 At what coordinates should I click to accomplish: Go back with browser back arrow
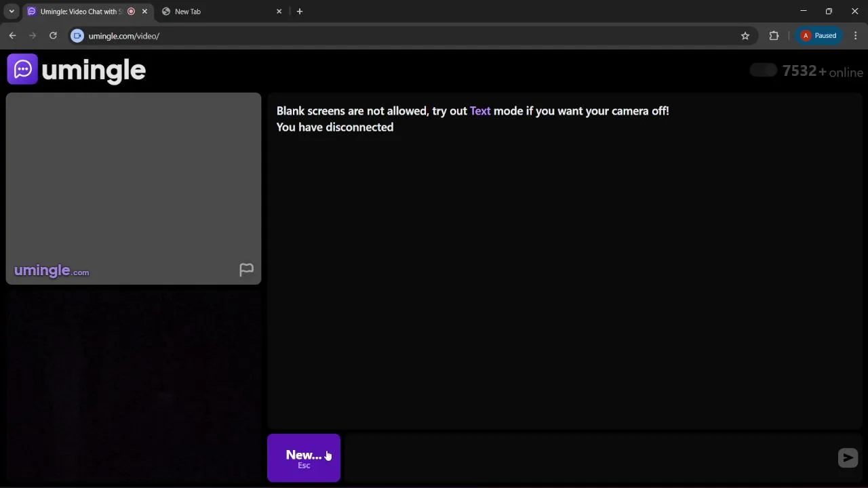[x=12, y=36]
